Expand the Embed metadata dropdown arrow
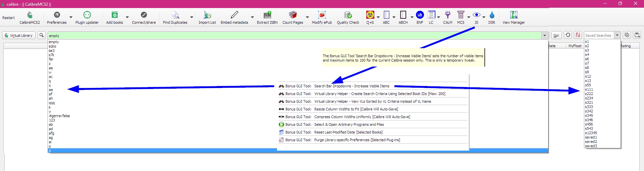This screenshot has height=171, width=644. coord(252,17)
